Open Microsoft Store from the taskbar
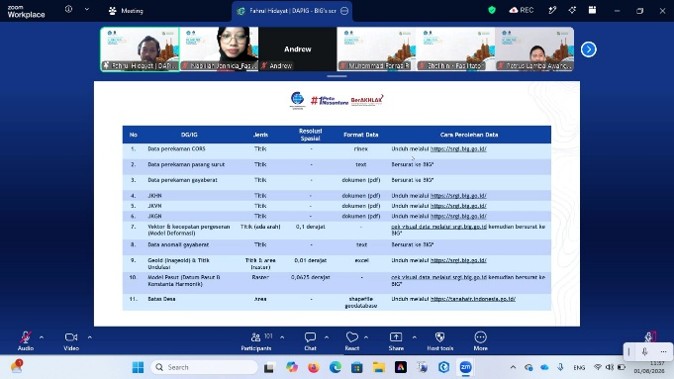The image size is (674, 379). click(357, 367)
